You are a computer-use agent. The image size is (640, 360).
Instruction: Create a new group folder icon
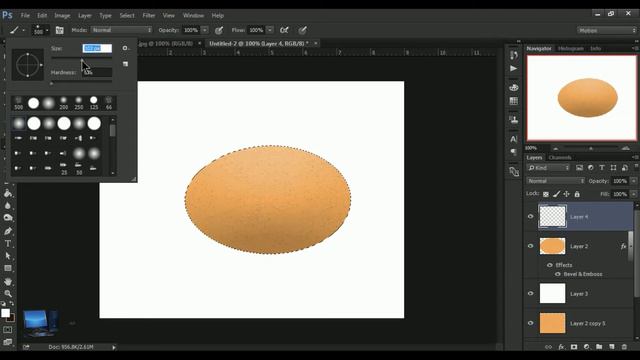tap(599, 347)
